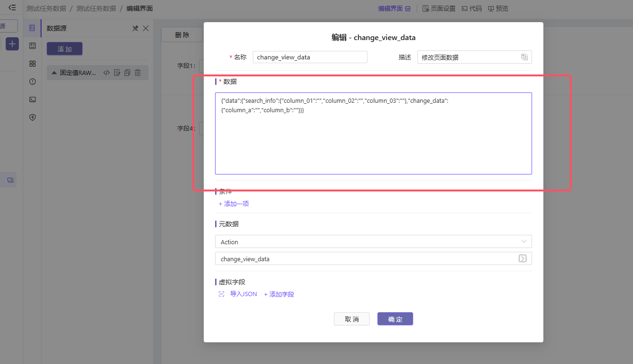Viewport: 633px width, 364px height.
Task: Click the expression icon in change_view_data metadata field
Action: click(523, 258)
